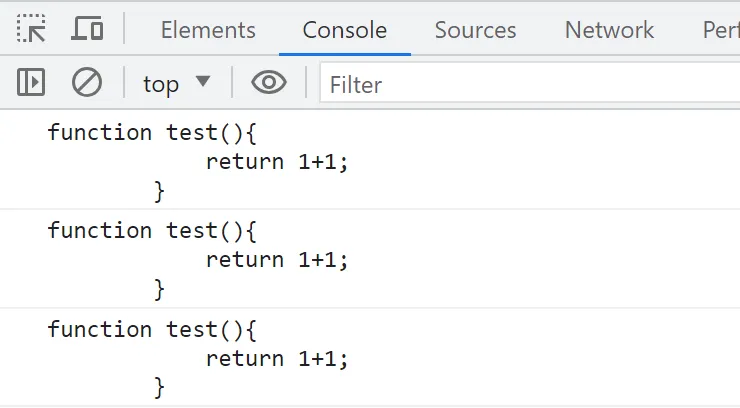Click the second 'function test(){' log line
The height and width of the screenshot is (408, 740).
(x=152, y=231)
